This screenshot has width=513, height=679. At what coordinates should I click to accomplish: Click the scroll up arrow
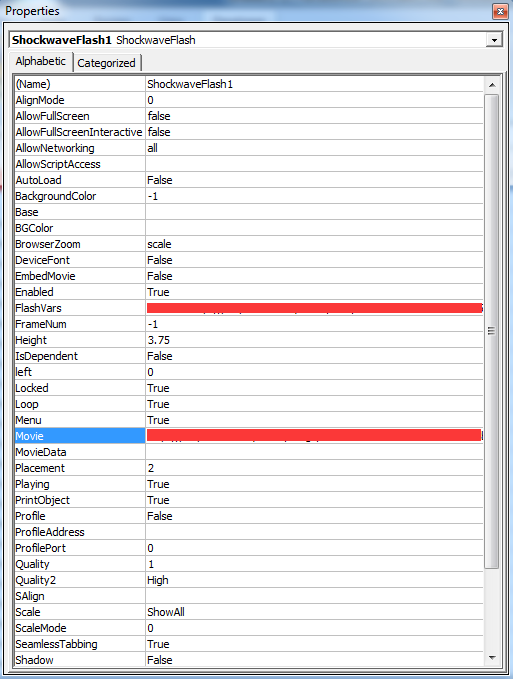492,85
